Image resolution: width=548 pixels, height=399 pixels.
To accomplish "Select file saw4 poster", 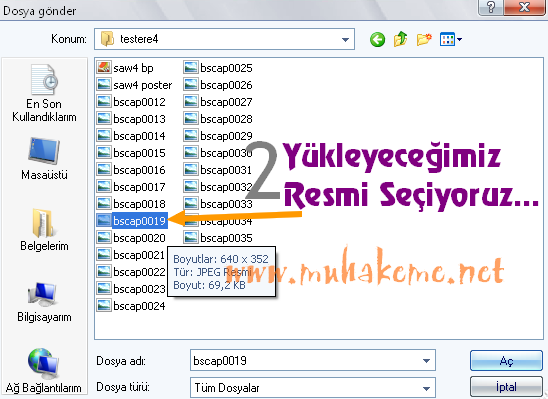I will click(135, 85).
